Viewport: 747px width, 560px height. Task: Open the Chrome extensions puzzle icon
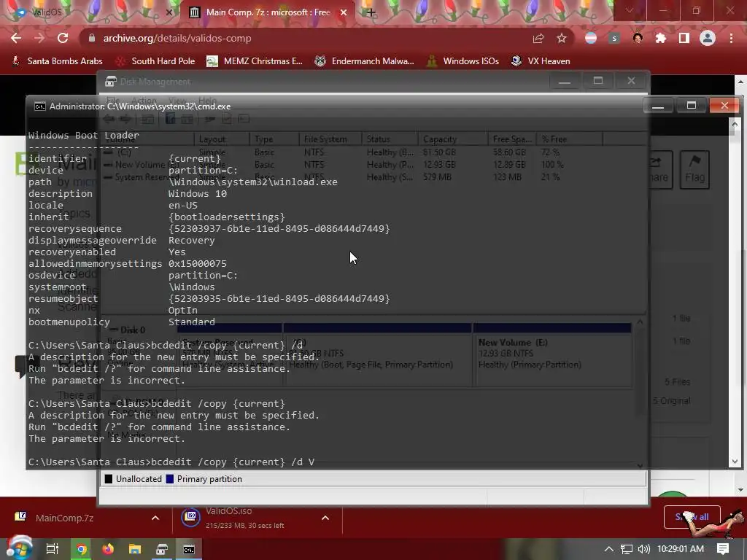tap(661, 38)
